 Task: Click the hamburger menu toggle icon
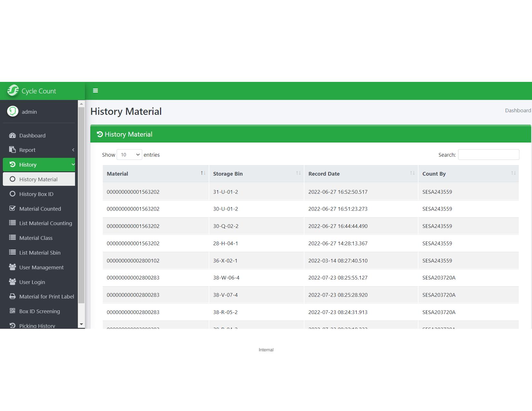coord(95,91)
